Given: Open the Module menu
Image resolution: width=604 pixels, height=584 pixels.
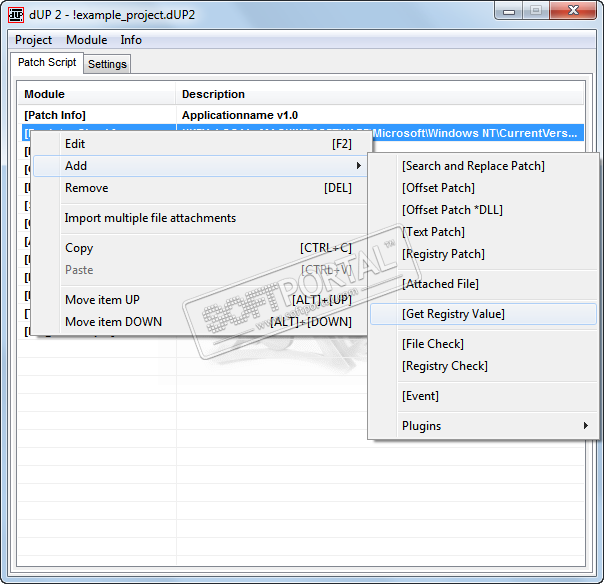Looking at the screenshot, I should 86,40.
